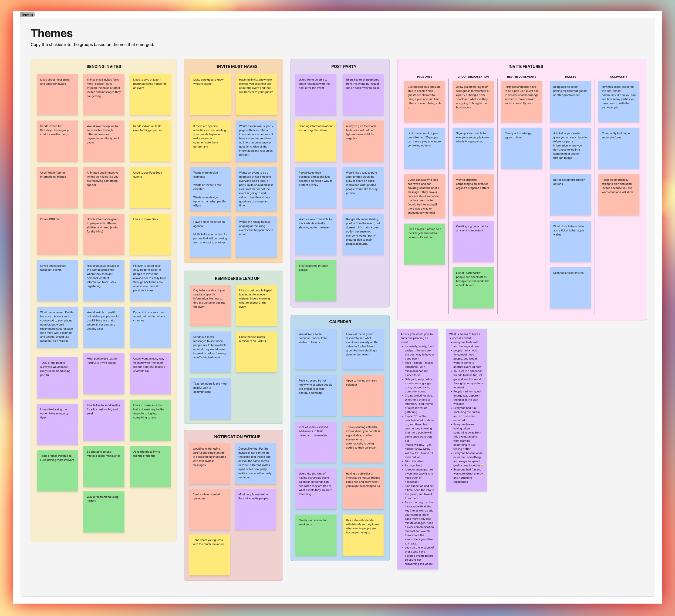Select the TICKETS column header

click(x=570, y=77)
